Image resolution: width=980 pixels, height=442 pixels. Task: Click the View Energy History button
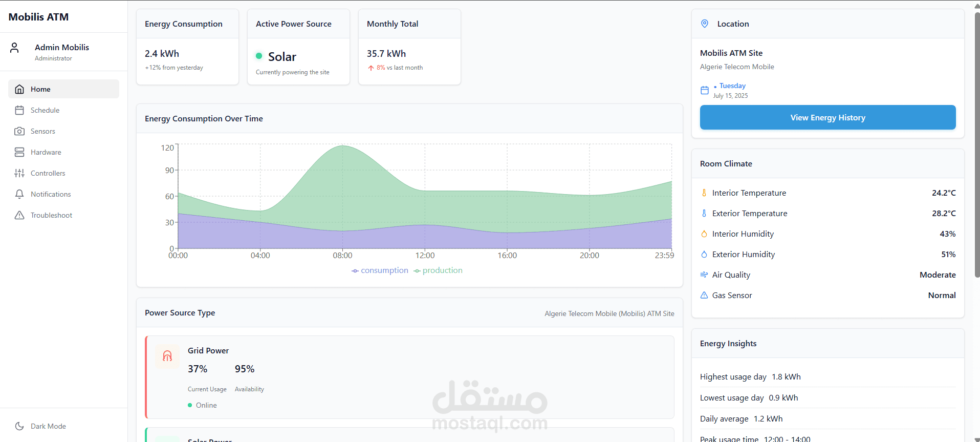(827, 117)
